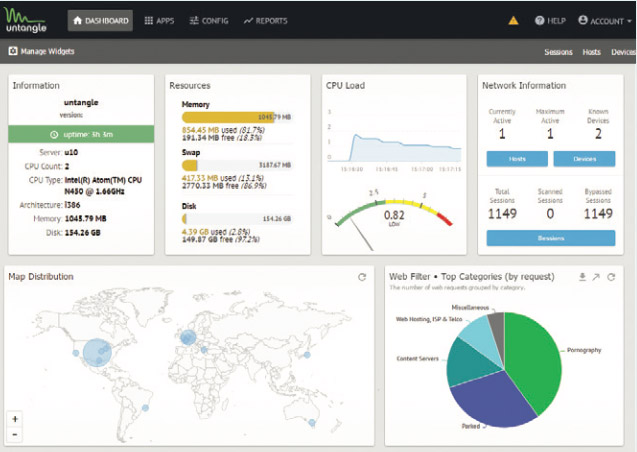This screenshot has width=637, height=452.
Task: Zoom out on the map with minus
Action: 15,435
